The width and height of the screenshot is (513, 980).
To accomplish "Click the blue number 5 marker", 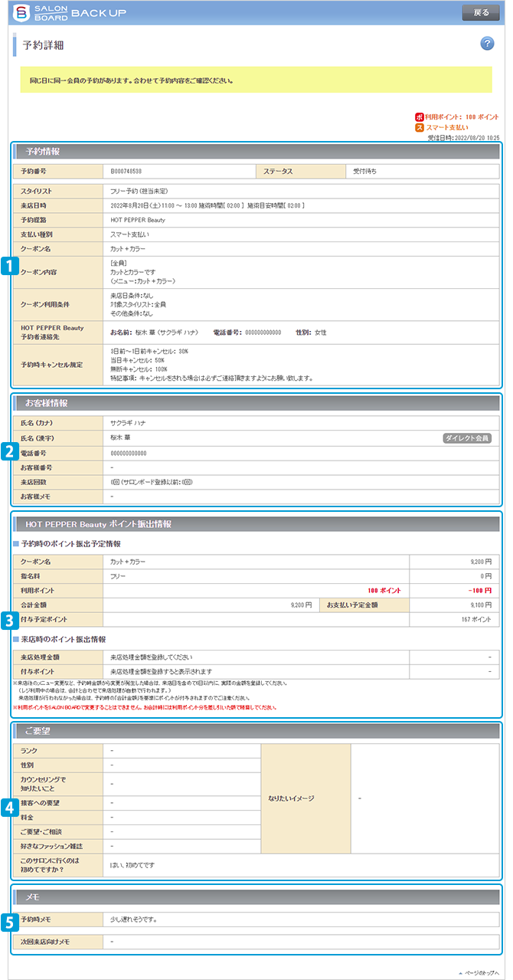I will 9,922.
